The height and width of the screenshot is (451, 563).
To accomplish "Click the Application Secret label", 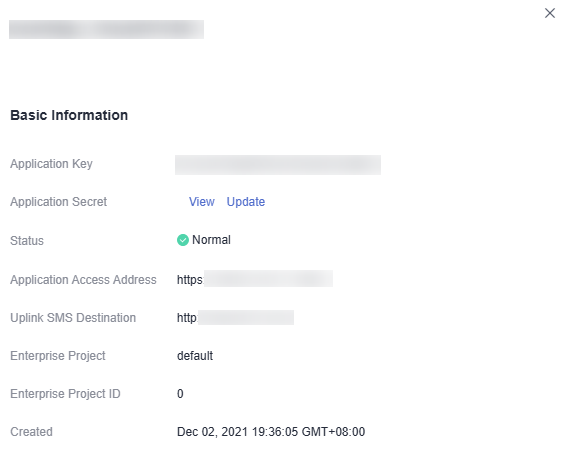I will point(59,202).
